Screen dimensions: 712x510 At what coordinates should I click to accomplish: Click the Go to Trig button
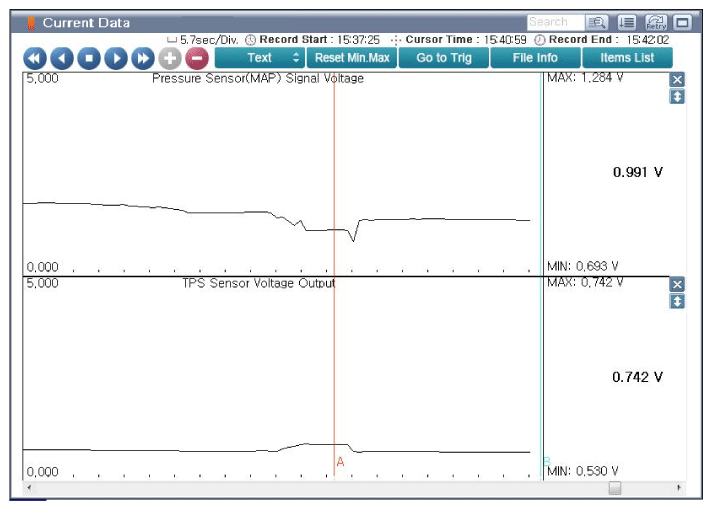pos(443,58)
